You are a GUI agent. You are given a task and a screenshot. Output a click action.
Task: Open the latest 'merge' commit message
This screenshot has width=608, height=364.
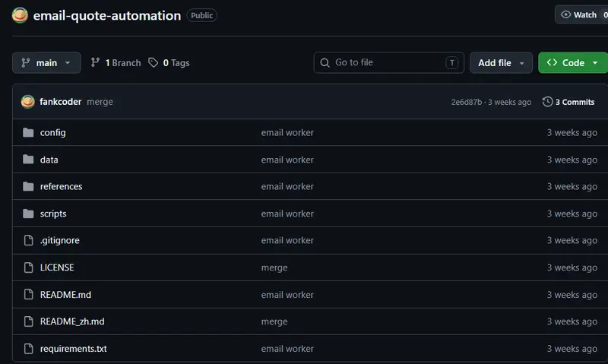click(x=100, y=102)
